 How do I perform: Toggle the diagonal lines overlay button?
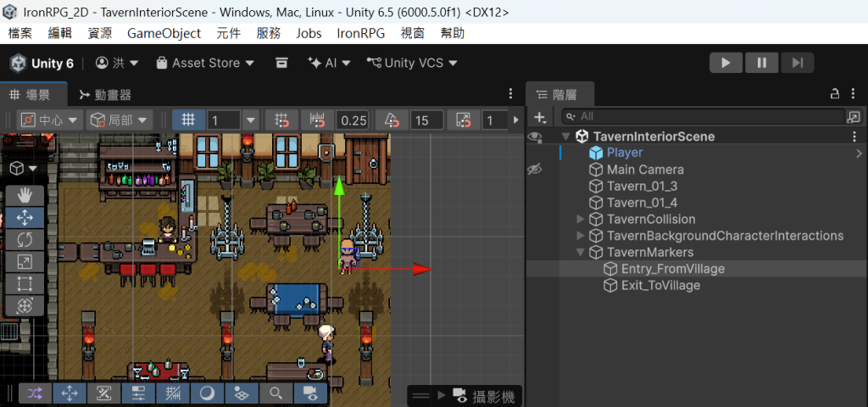pos(172,393)
